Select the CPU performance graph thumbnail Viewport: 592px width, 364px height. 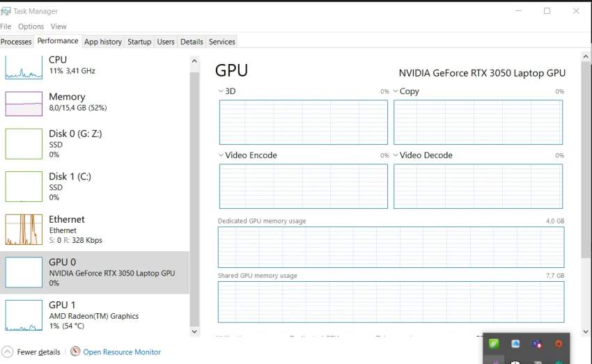click(x=24, y=67)
